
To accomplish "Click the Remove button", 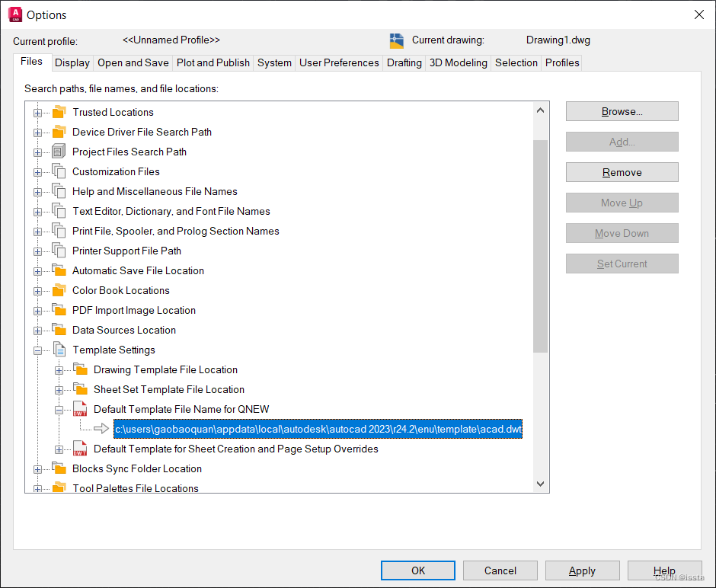I will [622, 172].
